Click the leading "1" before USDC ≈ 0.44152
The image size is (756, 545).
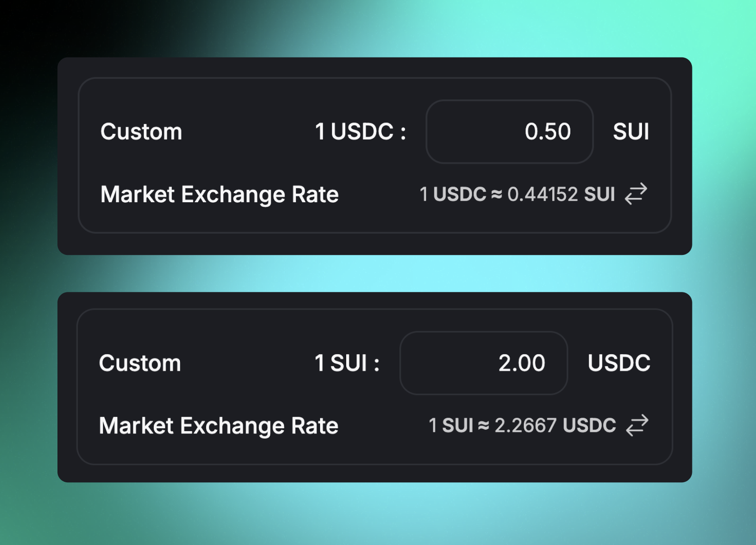pyautogui.click(x=424, y=194)
